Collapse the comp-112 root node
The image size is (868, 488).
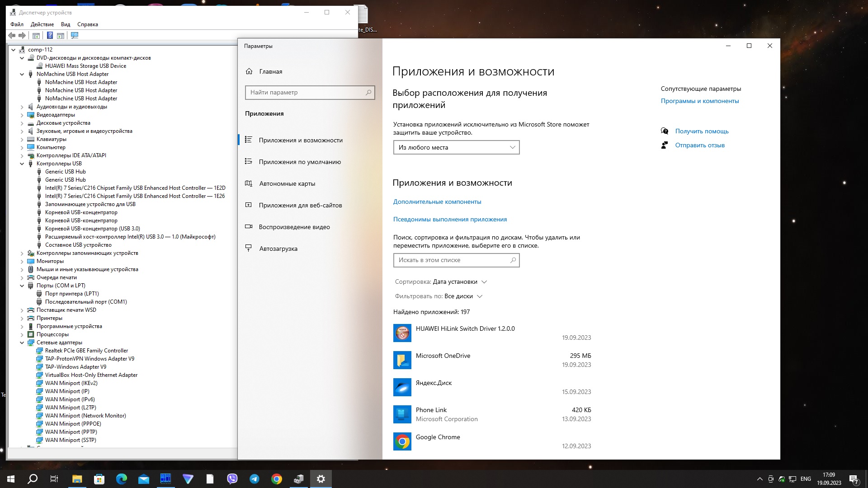pos(13,50)
